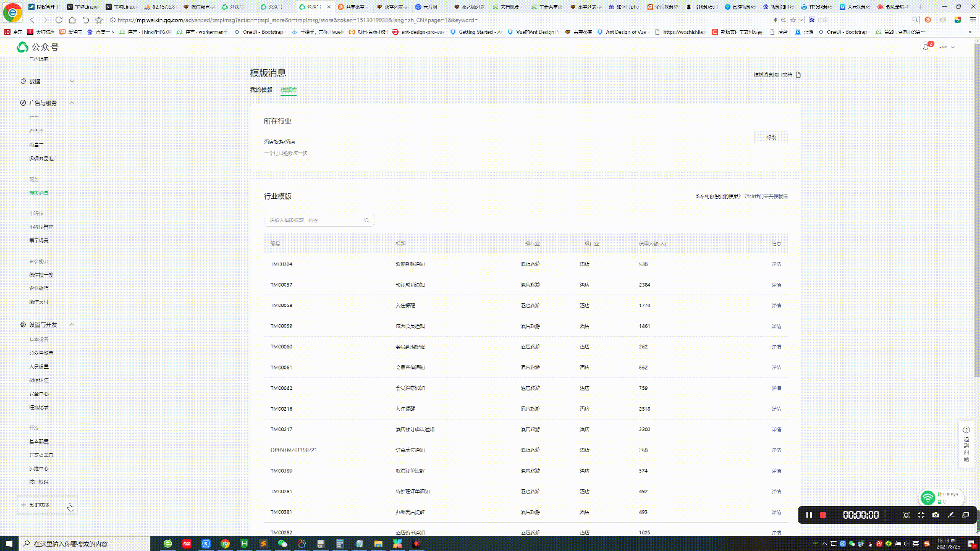
Task: Click the blue K app in the taskbar
Action: (206, 544)
